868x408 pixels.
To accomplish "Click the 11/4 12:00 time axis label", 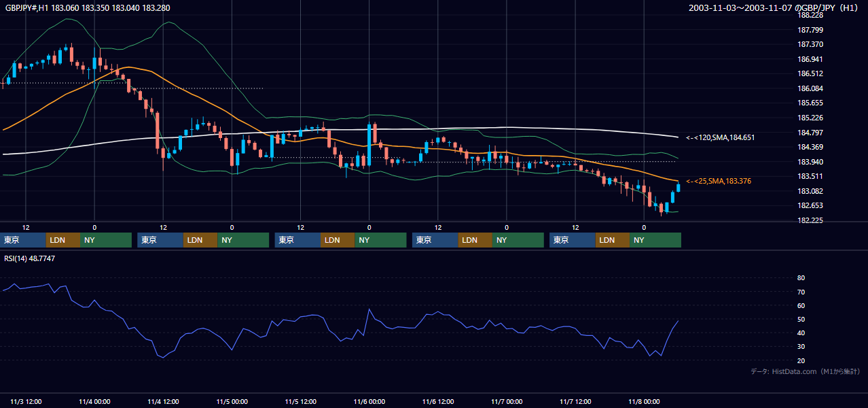I will pyautogui.click(x=163, y=402).
